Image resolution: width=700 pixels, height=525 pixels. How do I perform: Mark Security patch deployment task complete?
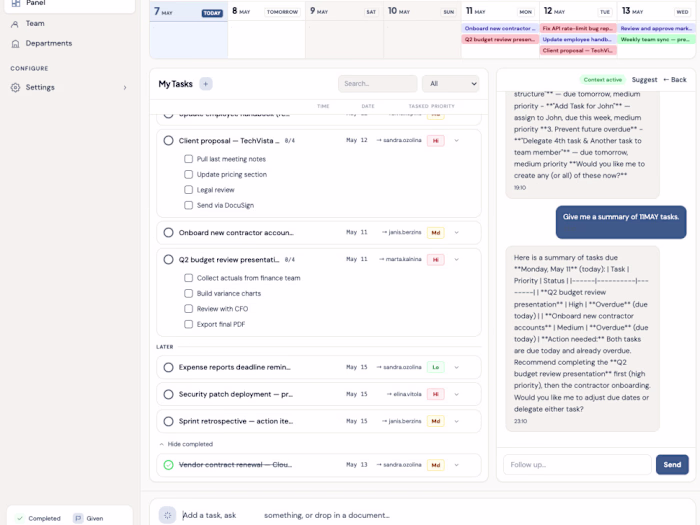tap(168, 394)
